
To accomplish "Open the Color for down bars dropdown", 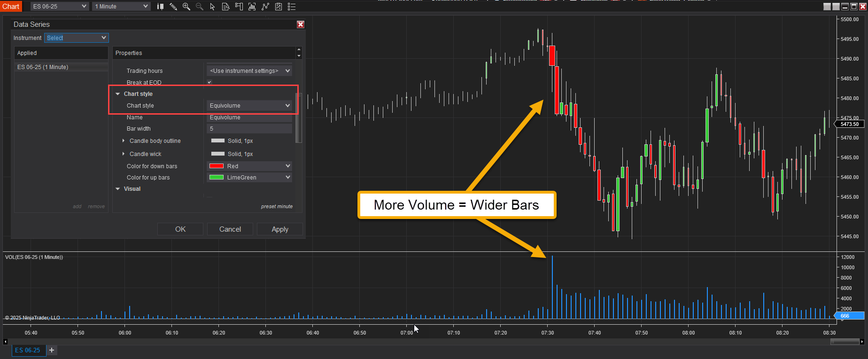I will click(249, 166).
